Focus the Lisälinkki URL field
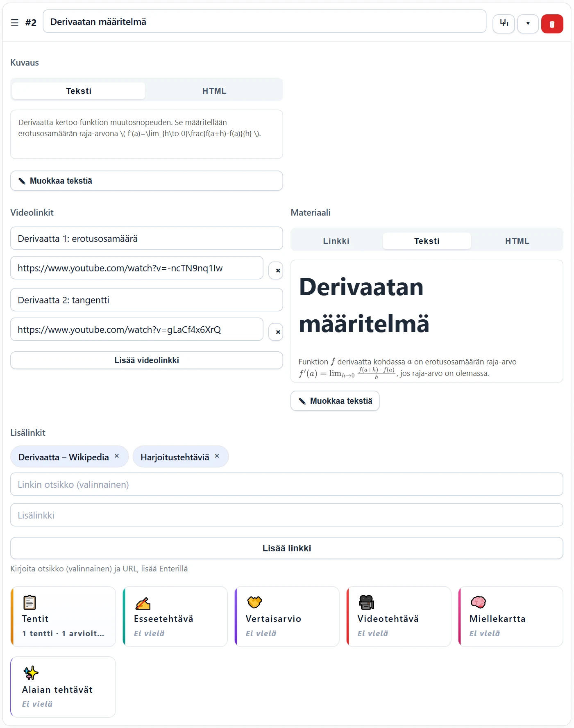This screenshot has height=728, width=574. [x=287, y=515]
